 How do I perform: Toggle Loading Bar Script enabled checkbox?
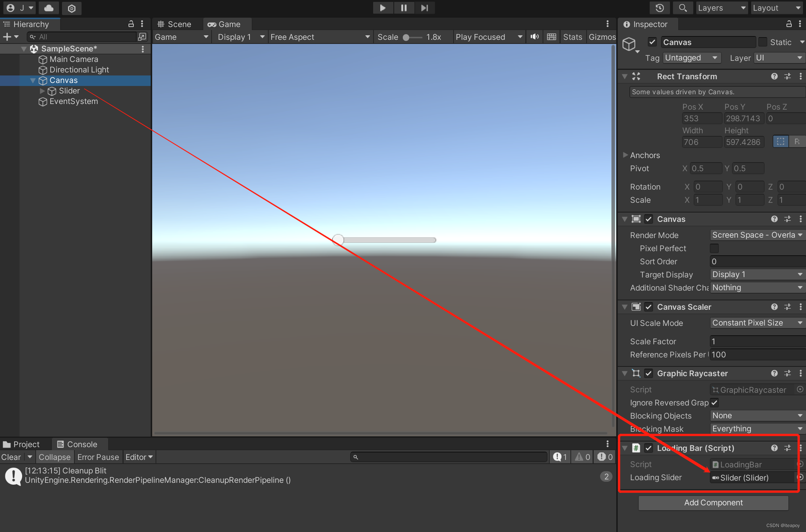[647, 448]
